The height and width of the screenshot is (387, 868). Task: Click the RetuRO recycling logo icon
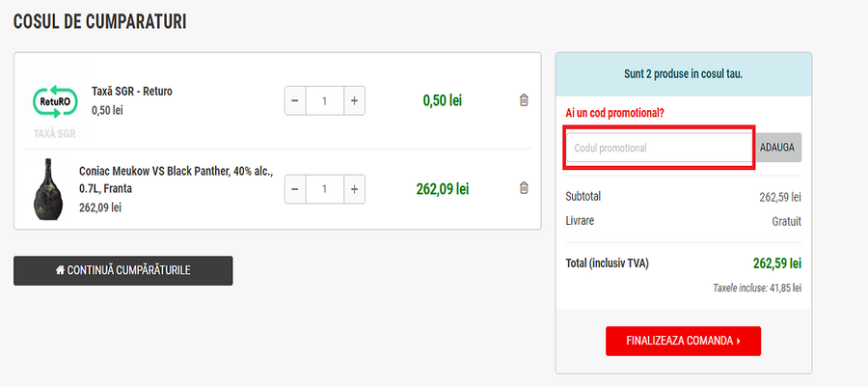point(55,100)
